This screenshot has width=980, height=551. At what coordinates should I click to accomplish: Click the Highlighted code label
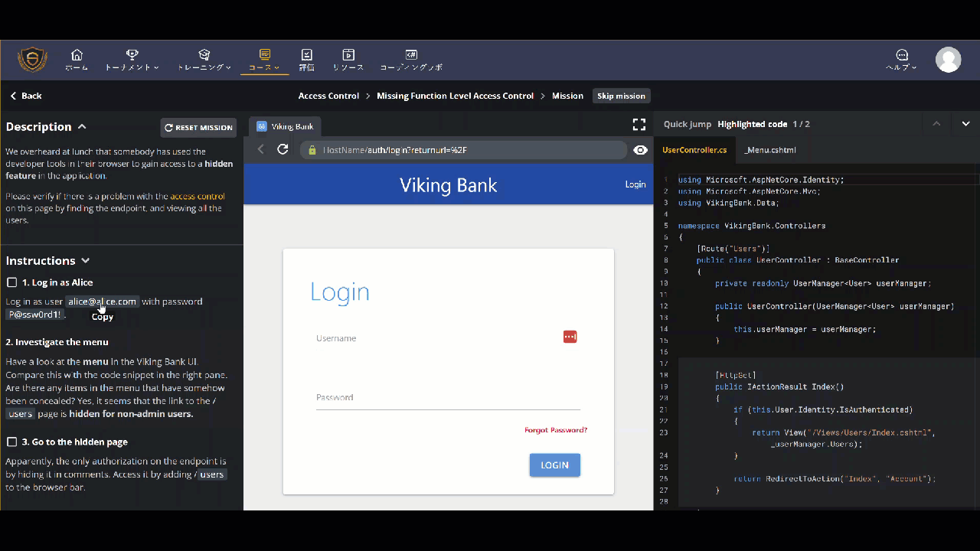pos(753,124)
